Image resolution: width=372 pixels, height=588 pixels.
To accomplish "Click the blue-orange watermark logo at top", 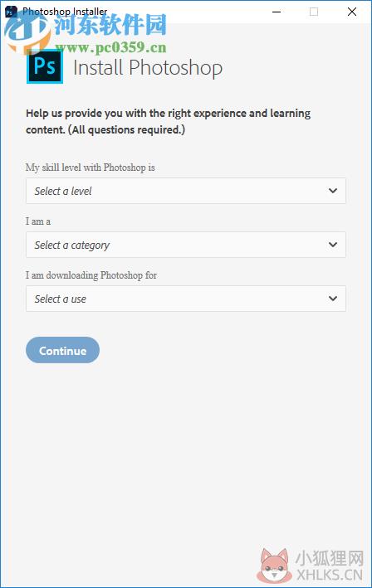I will pyautogui.click(x=27, y=33).
